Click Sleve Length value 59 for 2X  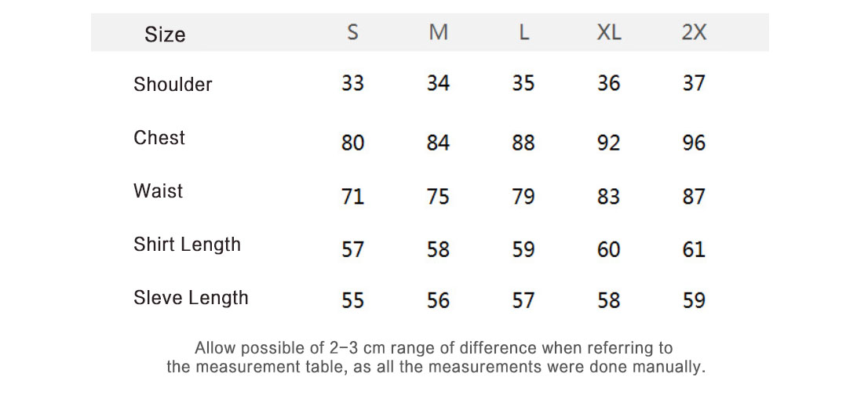coord(694,300)
